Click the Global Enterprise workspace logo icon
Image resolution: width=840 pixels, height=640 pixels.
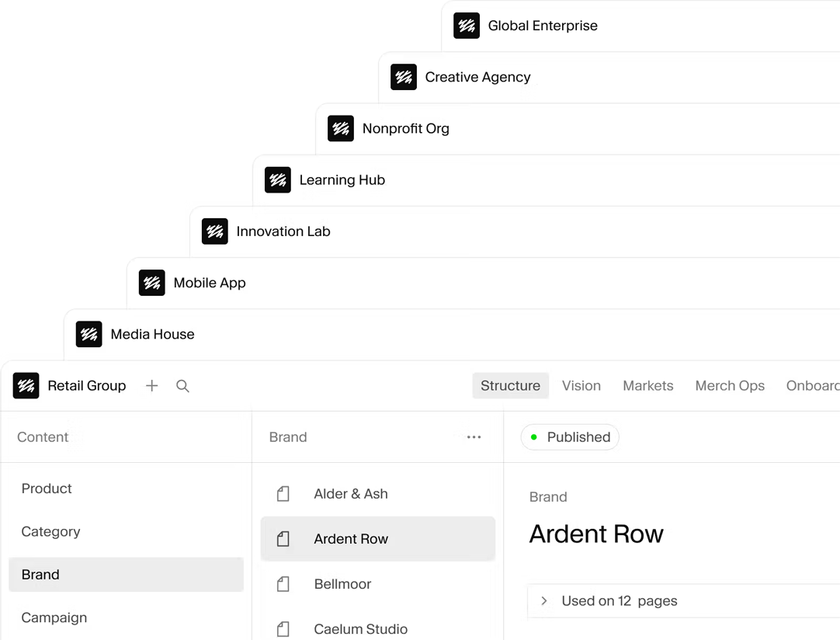pos(466,26)
